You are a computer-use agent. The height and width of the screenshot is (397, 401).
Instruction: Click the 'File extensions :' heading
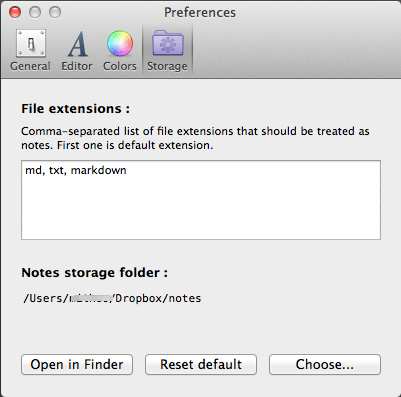tap(76, 109)
